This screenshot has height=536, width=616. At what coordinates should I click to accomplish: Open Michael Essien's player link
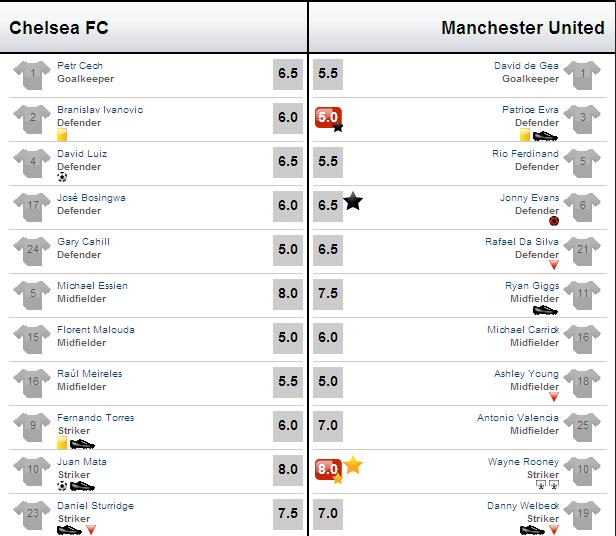[92, 286]
